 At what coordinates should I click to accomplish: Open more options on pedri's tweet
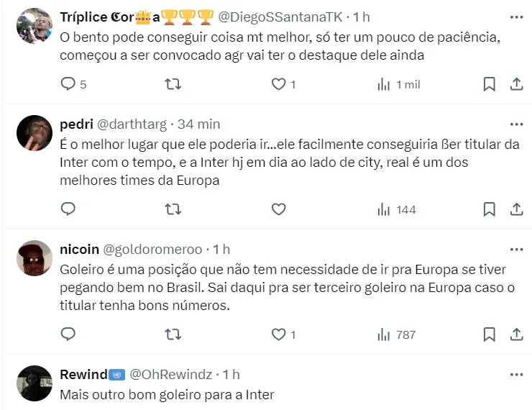tap(516, 124)
